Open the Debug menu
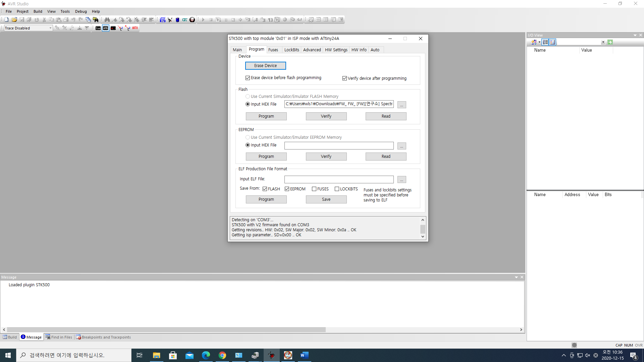The height and width of the screenshot is (362, 644). click(81, 11)
